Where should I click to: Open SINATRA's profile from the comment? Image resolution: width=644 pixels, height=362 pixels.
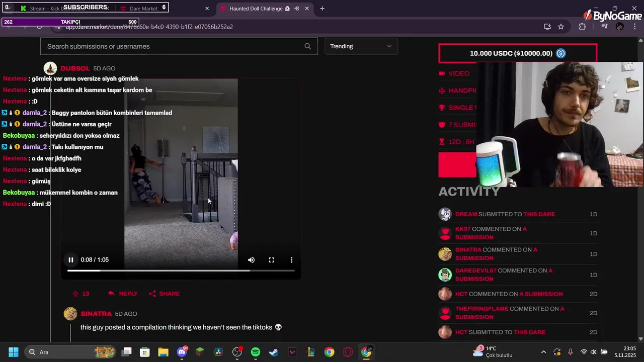96,314
